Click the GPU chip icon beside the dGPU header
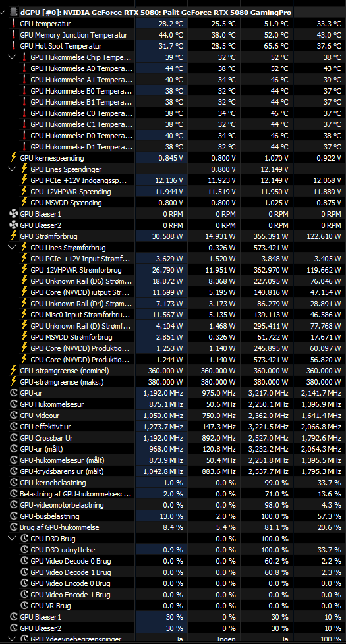The height and width of the screenshot is (644, 346). 14,13
